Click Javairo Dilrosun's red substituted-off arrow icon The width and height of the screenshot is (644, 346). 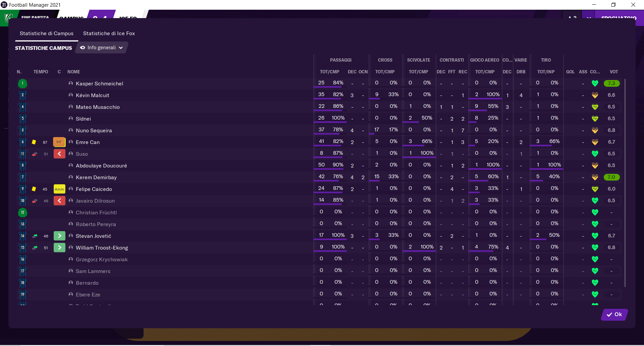click(x=59, y=201)
